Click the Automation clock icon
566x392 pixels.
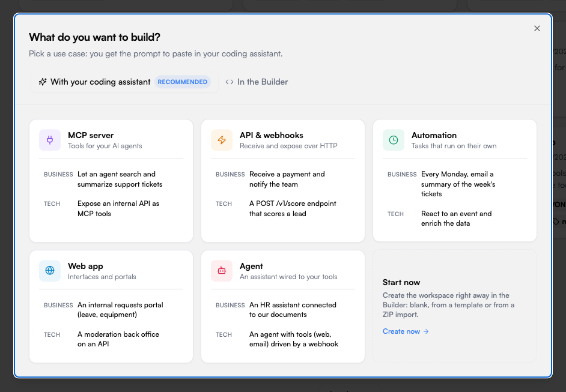click(394, 140)
